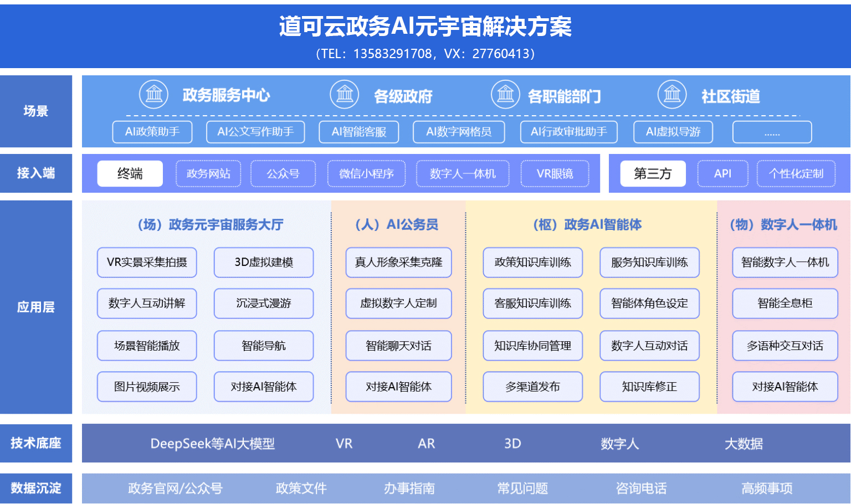Click the AI政策助手 button
This screenshot has width=851, height=504.
coord(152,132)
